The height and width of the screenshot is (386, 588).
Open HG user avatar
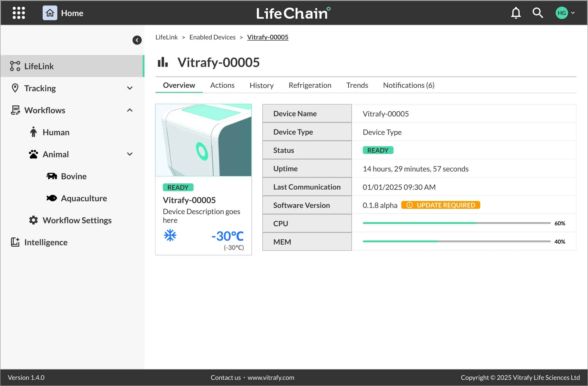[562, 13]
